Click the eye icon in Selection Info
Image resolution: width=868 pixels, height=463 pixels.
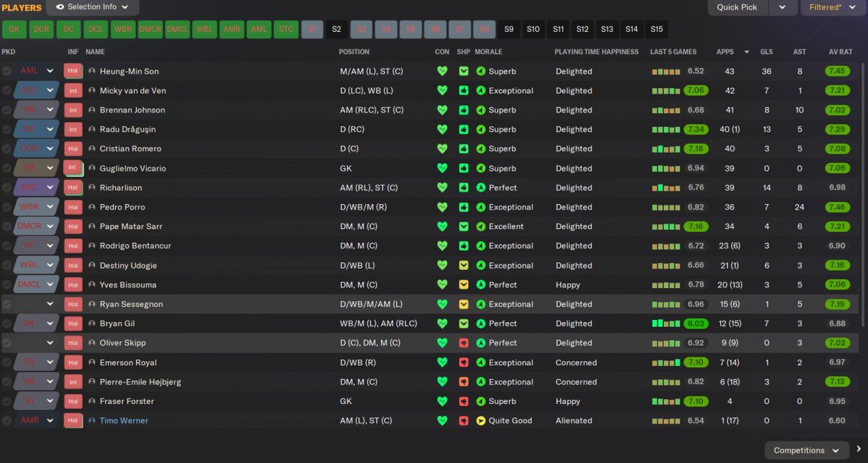[60, 7]
